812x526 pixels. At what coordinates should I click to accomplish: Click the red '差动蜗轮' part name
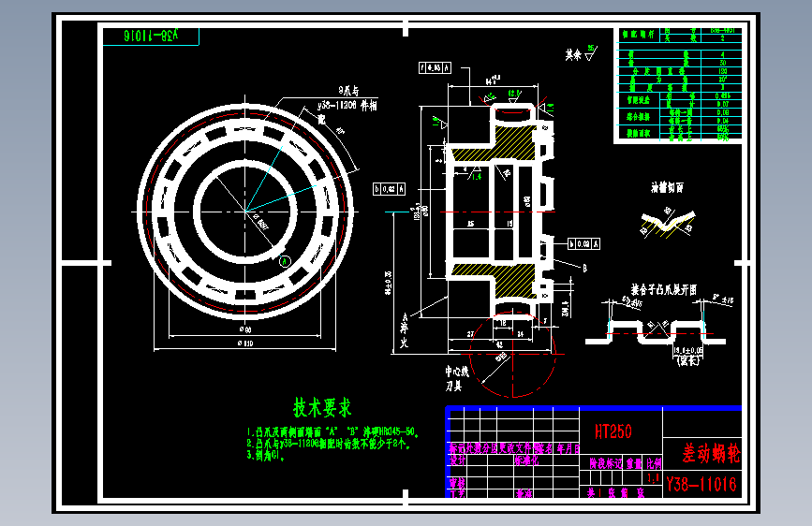click(711, 453)
